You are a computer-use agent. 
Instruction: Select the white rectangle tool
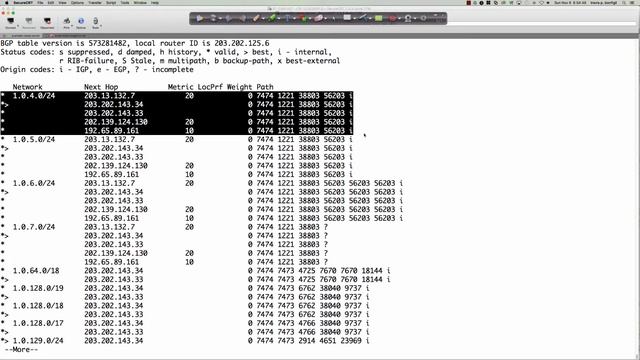[347, 18]
